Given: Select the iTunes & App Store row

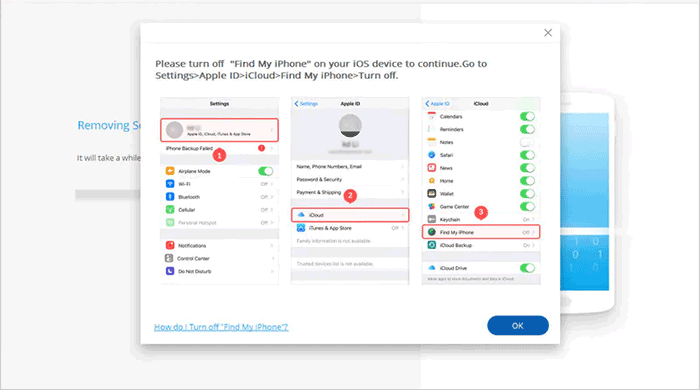Looking at the screenshot, I should [350, 228].
